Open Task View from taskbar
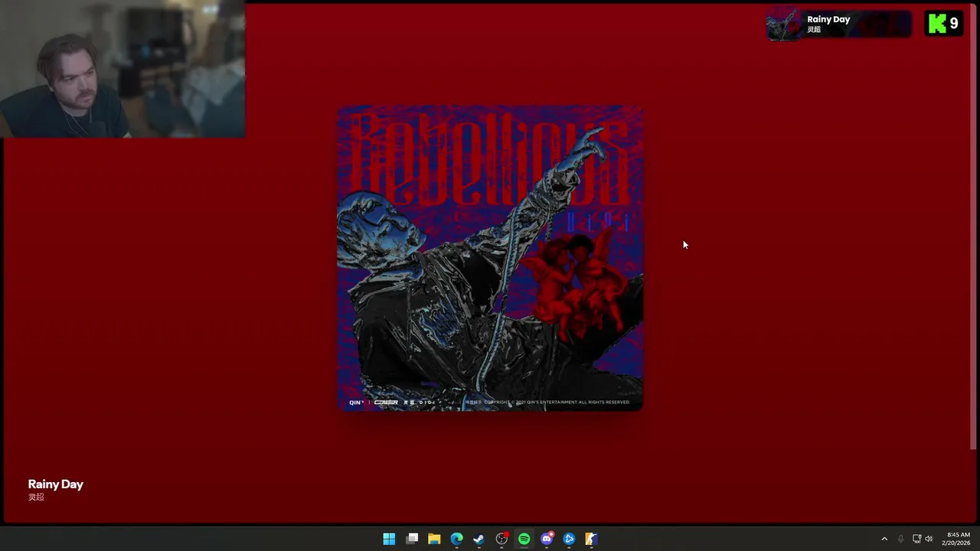980x551 pixels. (x=412, y=539)
